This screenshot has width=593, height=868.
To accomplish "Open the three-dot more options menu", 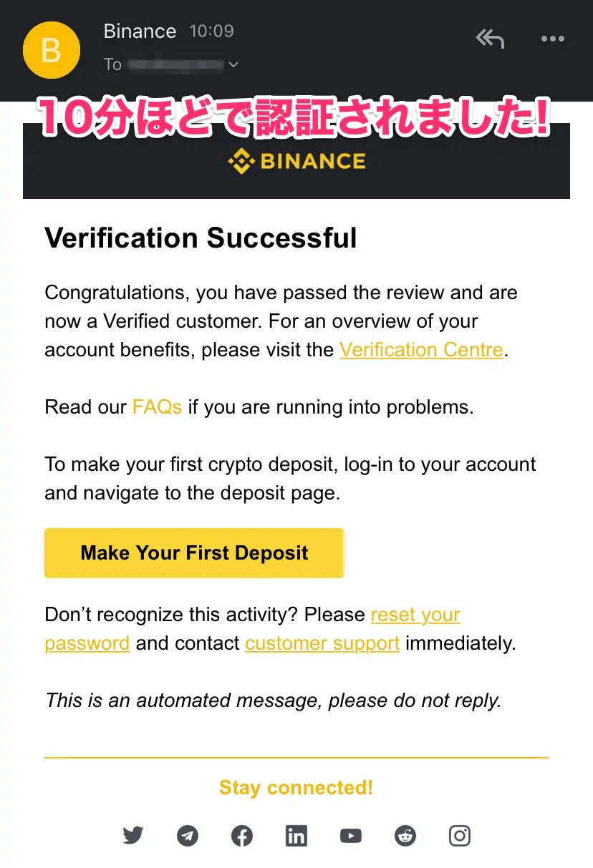I will (x=553, y=39).
